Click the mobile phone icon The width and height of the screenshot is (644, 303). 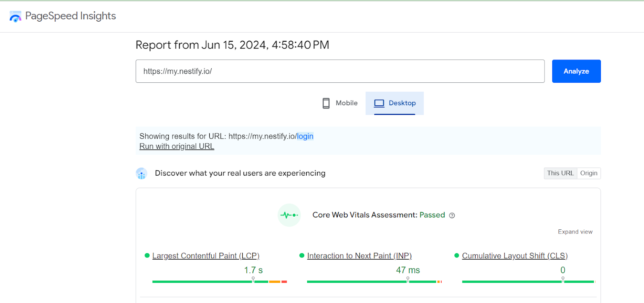pos(326,103)
